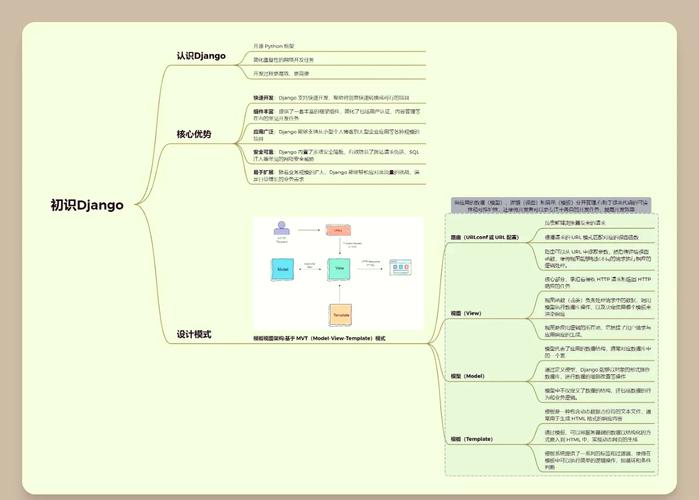The height and width of the screenshot is (500, 699).
Task: Click the gray summary note above the group
Action: (x=551, y=205)
